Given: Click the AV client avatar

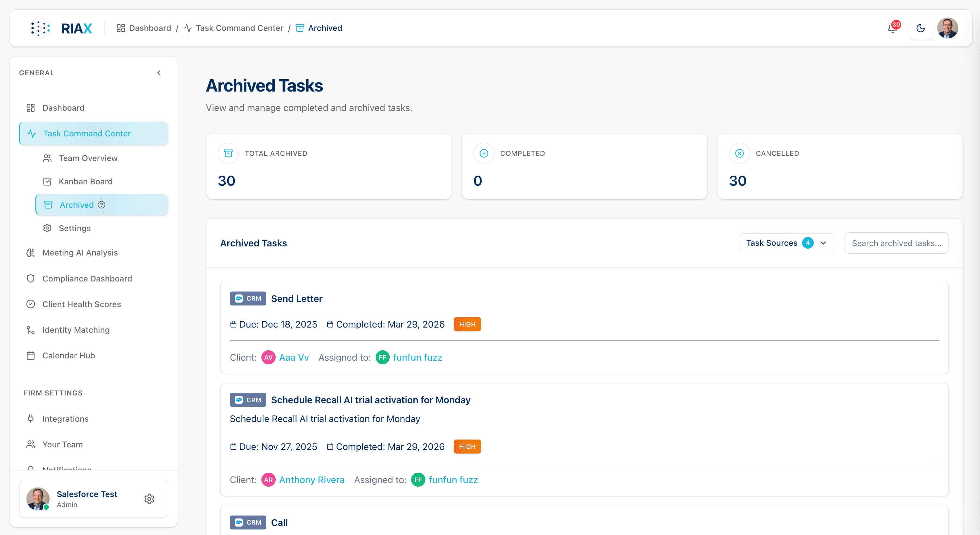Looking at the screenshot, I should point(269,358).
